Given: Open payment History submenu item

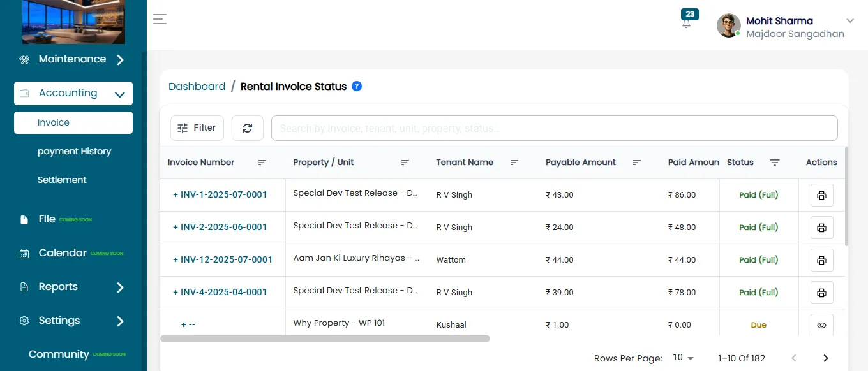Looking at the screenshot, I should (x=74, y=151).
